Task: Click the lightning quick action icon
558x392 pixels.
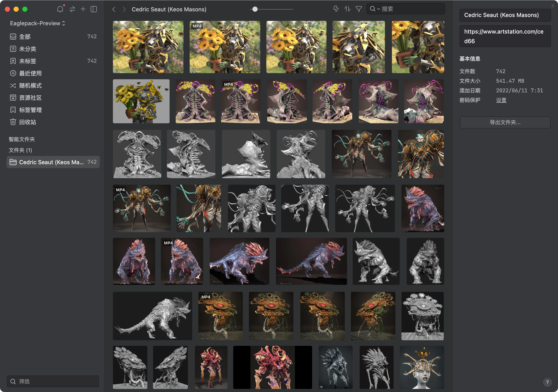Action: [x=336, y=9]
